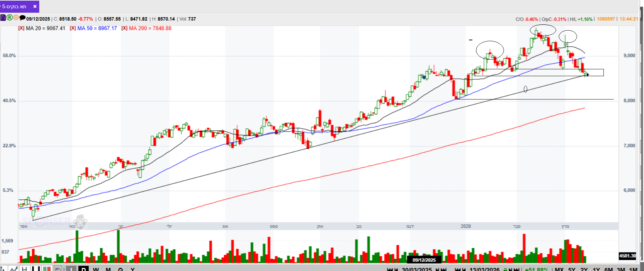Close the תא בנקים-5 tab
This screenshot has width=644, height=271.
click(x=35, y=7)
